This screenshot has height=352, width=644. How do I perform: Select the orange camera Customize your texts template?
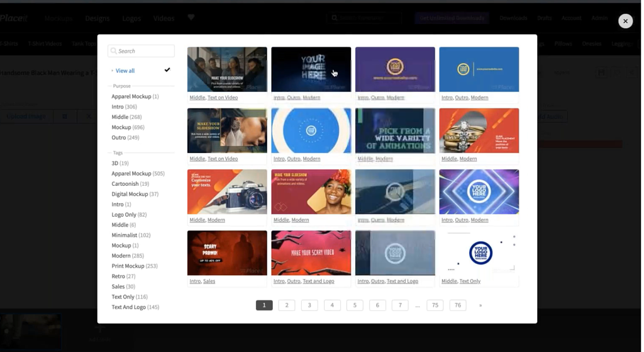[x=227, y=191]
